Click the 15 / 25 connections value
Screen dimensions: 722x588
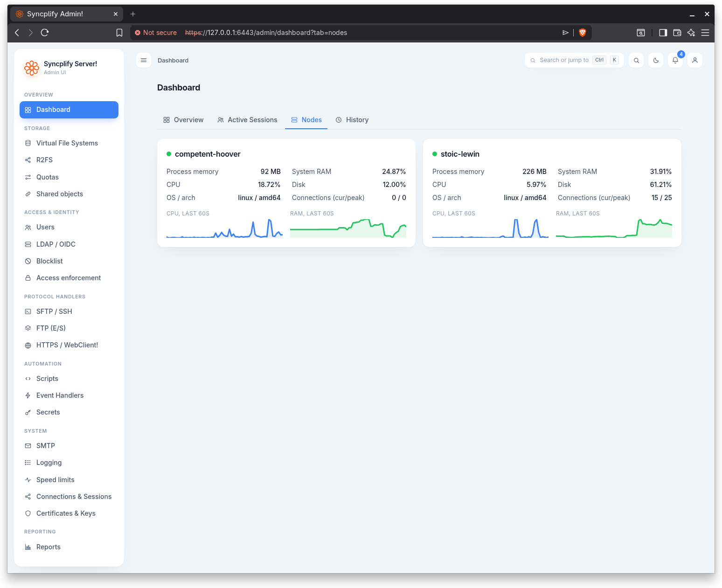[x=662, y=198]
